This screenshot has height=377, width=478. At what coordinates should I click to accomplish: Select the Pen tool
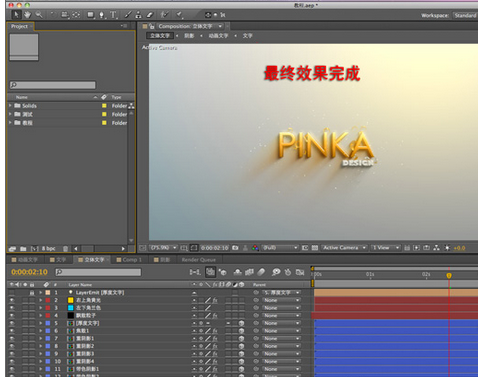[x=102, y=15]
